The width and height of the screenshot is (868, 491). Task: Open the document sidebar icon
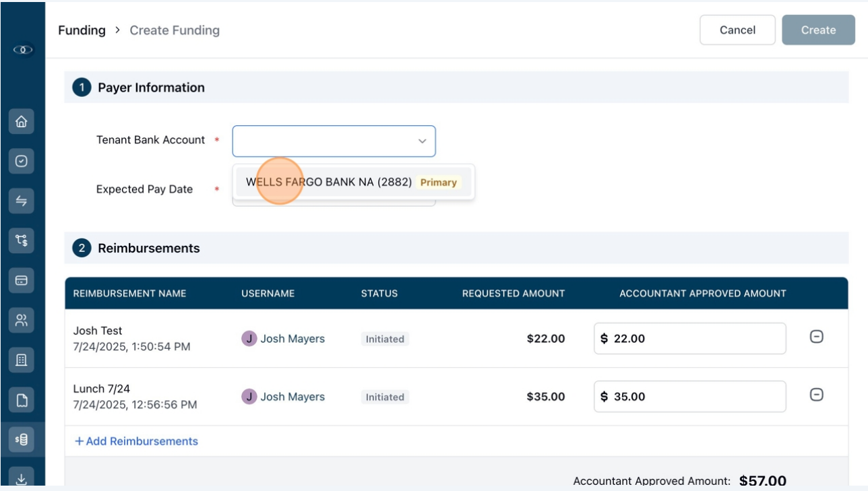click(x=22, y=401)
